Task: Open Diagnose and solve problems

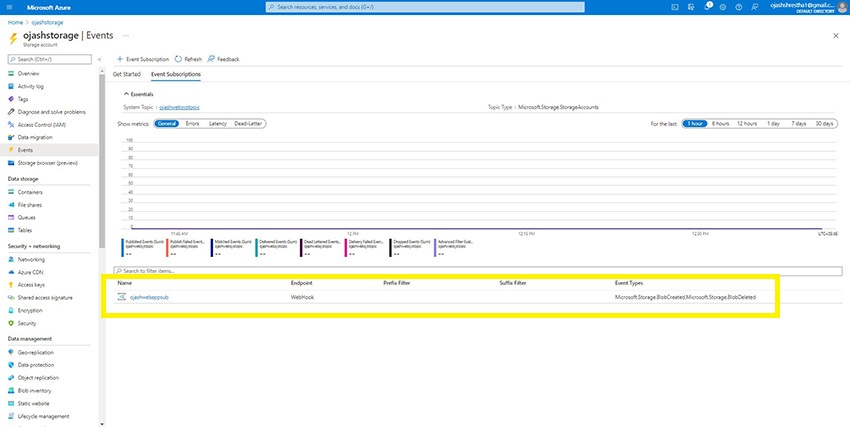Action: [x=49, y=112]
